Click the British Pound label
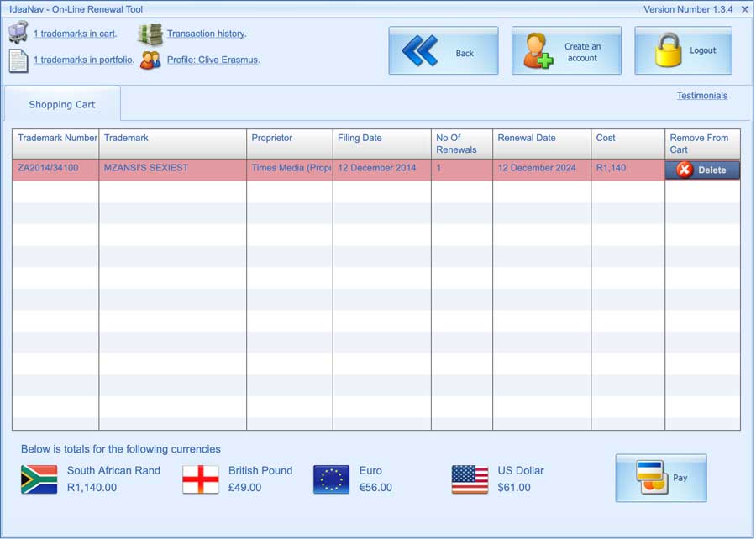Screen dimensions: 756x539 click(x=260, y=471)
